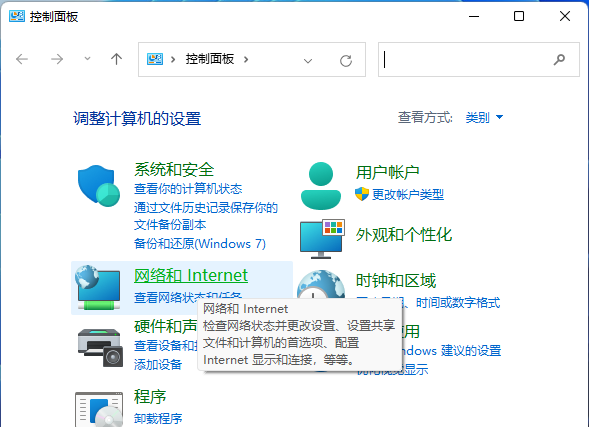
Task: Click the Hardware and Sound printer icon
Action: click(x=100, y=347)
